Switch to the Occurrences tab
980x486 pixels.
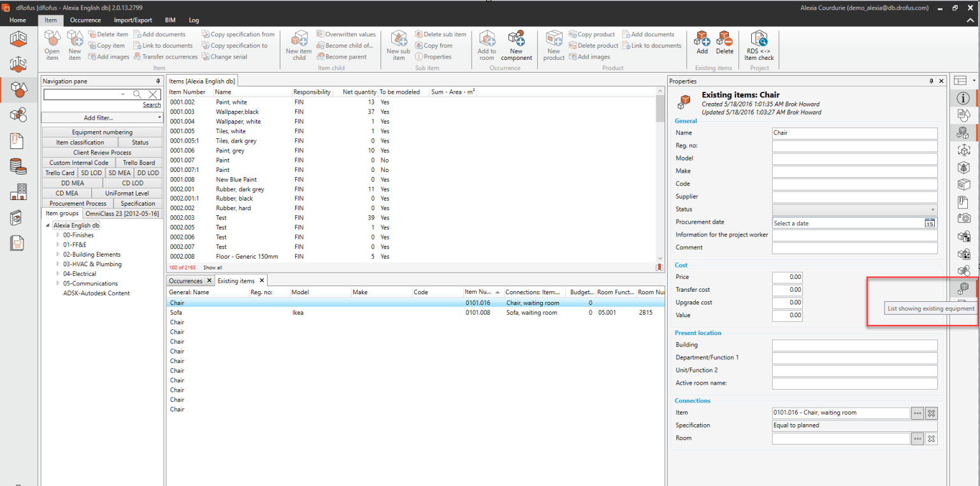[x=185, y=281]
